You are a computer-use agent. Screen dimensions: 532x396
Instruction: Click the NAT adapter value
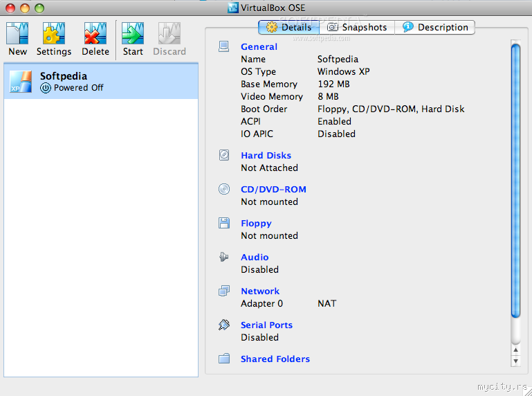(x=327, y=304)
